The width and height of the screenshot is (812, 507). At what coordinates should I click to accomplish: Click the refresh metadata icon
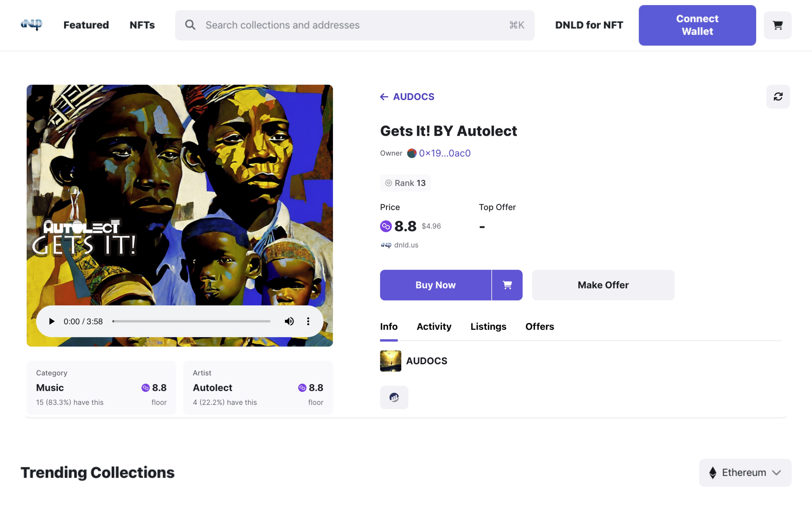click(x=778, y=97)
